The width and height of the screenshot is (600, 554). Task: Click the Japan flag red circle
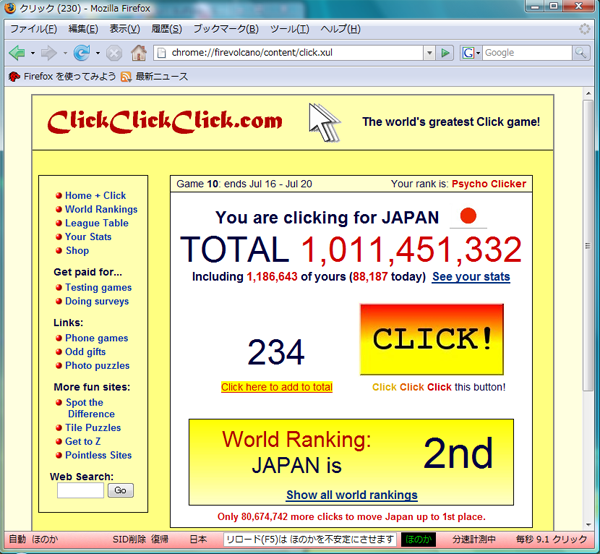(x=468, y=216)
